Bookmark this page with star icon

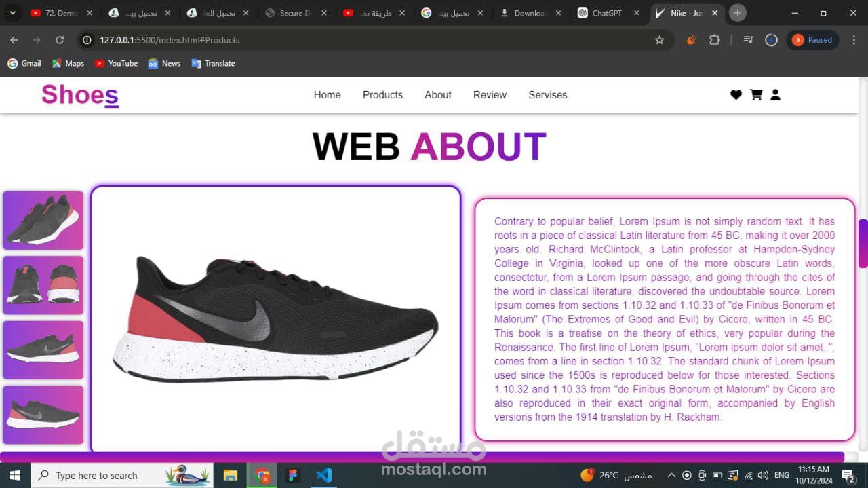click(659, 40)
